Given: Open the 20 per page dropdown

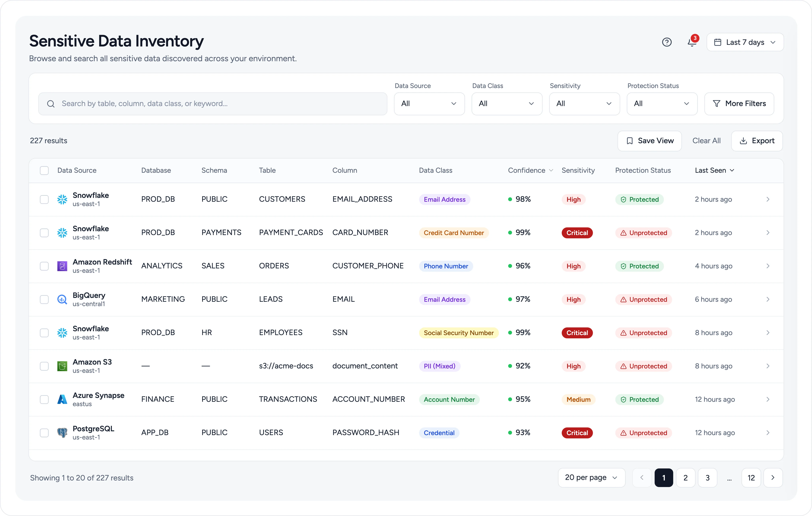Looking at the screenshot, I should [592, 478].
